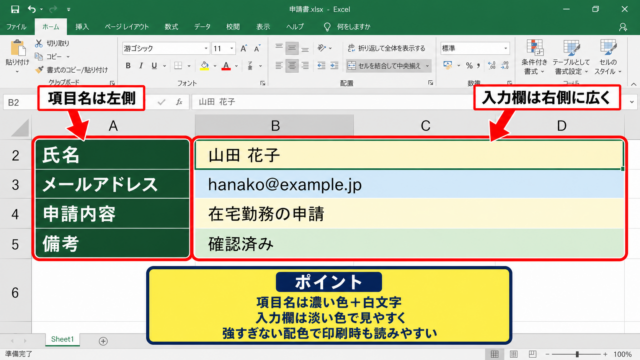The width and height of the screenshot is (640, 360).
Task: Toggle Bold formatting
Action: (128, 66)
